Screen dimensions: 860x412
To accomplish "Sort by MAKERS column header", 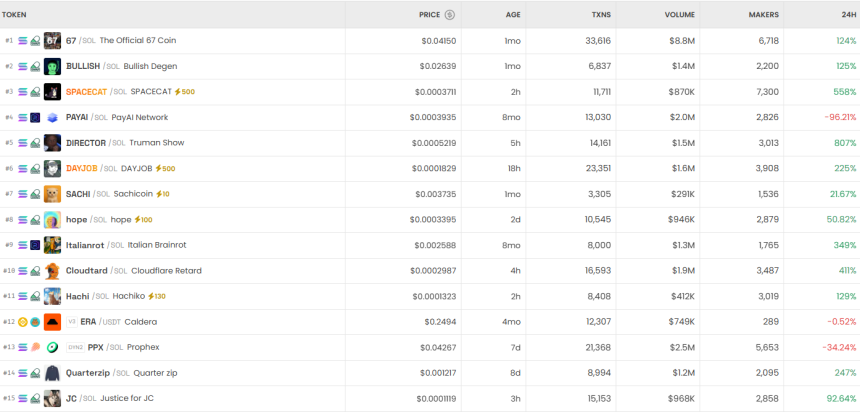I will coord(763,15).
